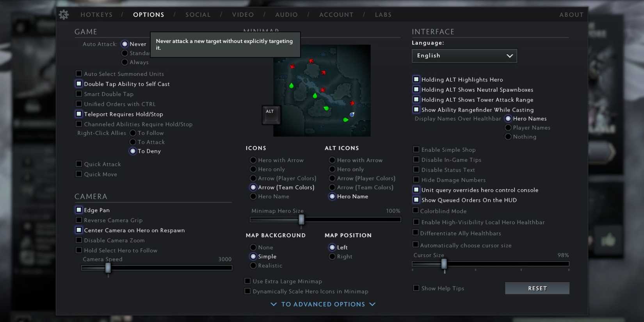The image size is (644, 322).
Task: Toggle Teleport Requires Hold/Stop
Action: (x=79, y=114)
